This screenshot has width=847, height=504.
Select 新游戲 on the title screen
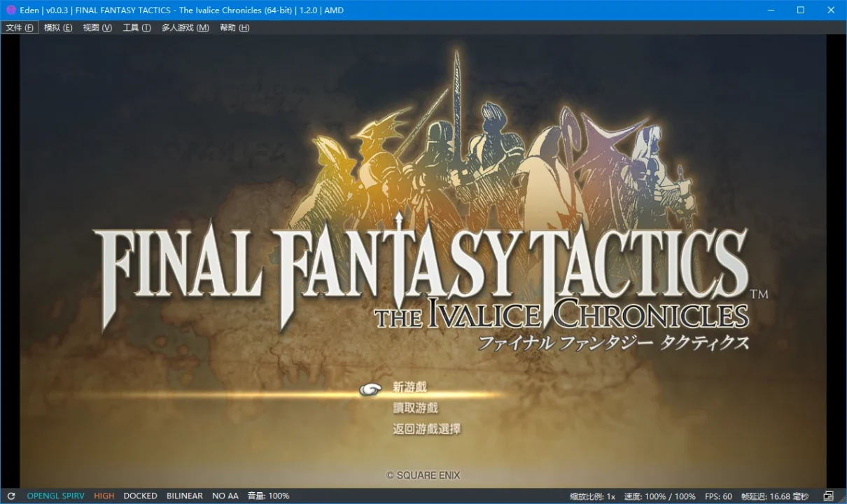point(409,387)
